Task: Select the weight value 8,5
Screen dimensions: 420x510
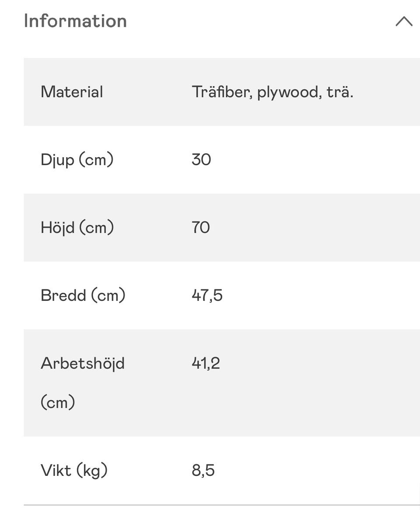Action: (203, 471)
